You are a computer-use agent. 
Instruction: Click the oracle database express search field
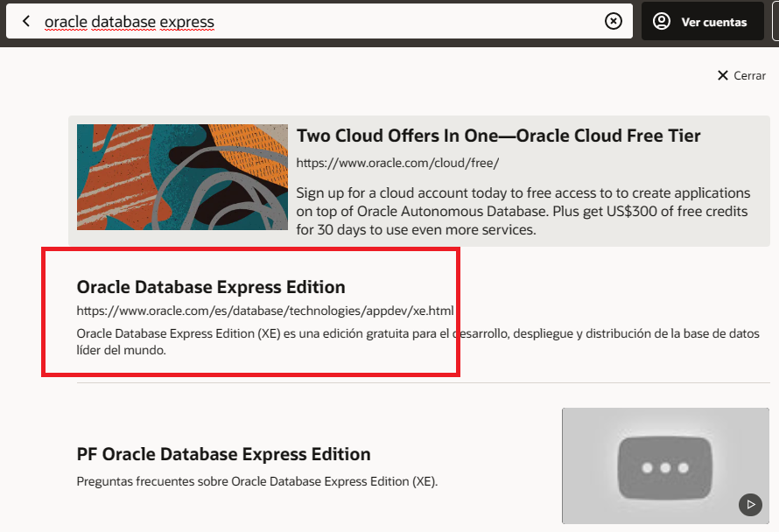318,21
